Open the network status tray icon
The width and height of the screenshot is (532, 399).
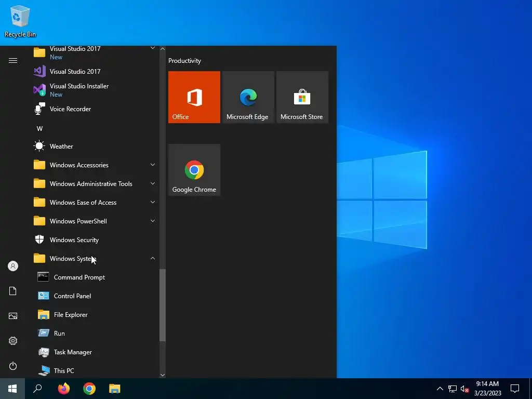tap(453, 389)
